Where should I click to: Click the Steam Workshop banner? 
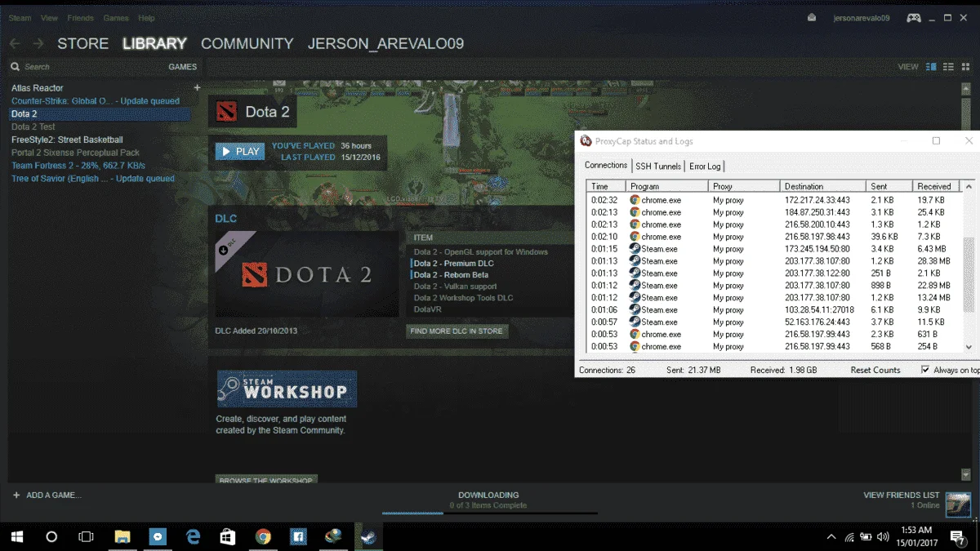point(287,389)
